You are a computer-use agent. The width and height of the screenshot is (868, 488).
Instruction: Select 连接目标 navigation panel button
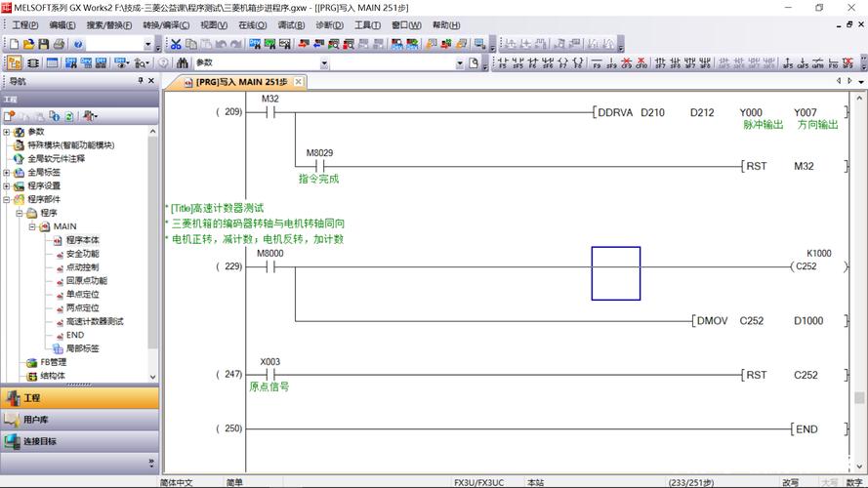[80, 441]
